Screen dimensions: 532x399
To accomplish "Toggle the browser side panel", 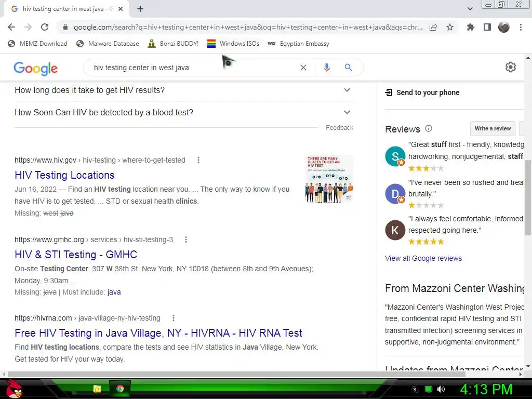I will (x=487, y=27).
